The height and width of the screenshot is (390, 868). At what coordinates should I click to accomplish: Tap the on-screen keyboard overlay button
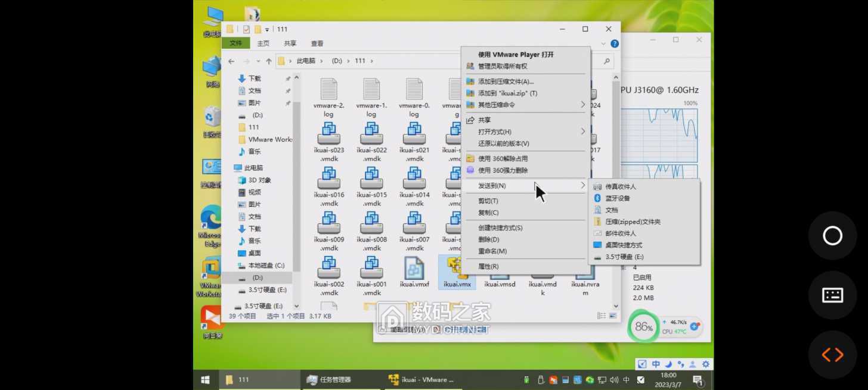[x=832, y=295]
